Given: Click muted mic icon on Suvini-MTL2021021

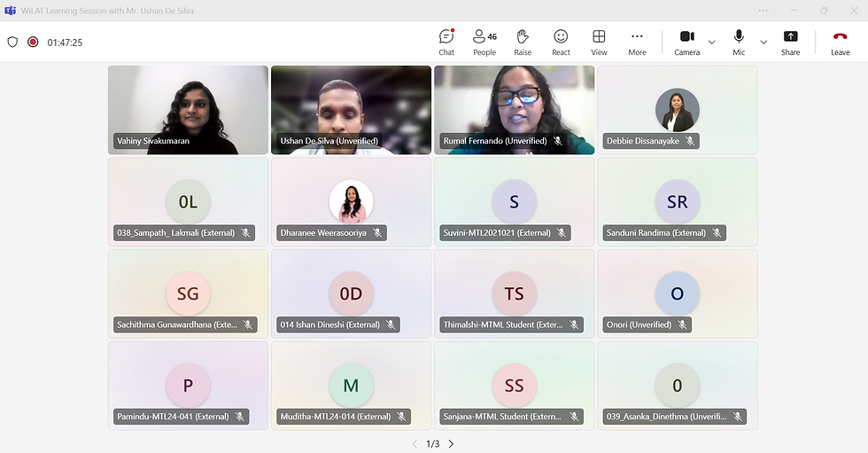Looking at the screenshot, I should tap(562, 232).
